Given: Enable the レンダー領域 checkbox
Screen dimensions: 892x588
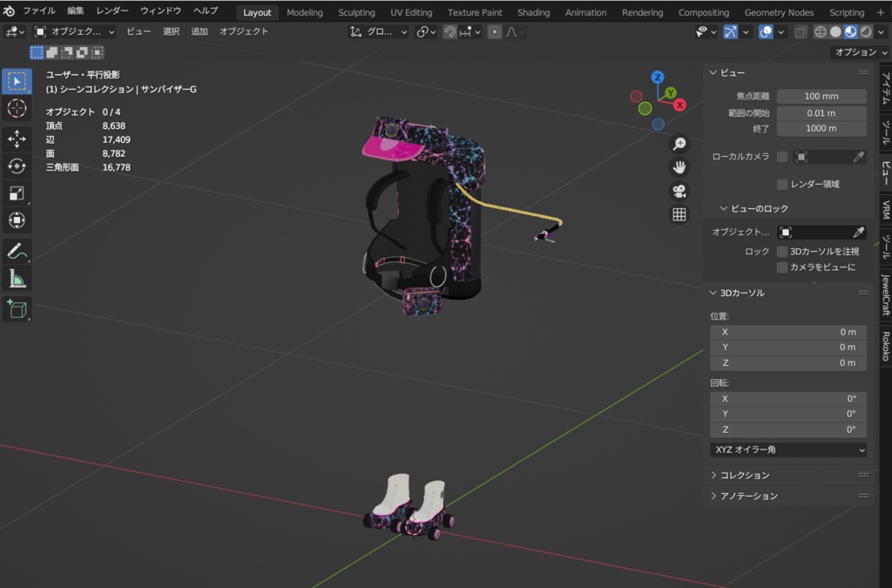Looking at the screenshot, I should pos(782,185).
